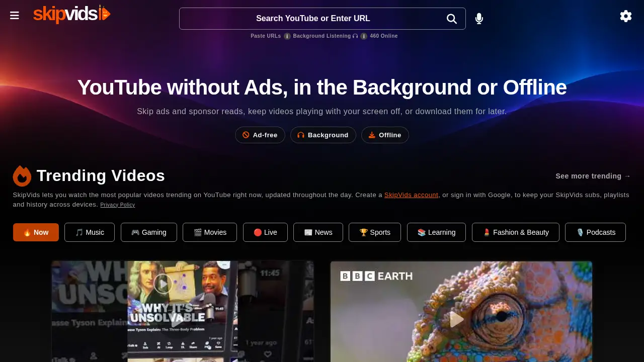Image resolution: width=644 pixels, height=362 pixels.
Task: Select the Sports category tab
Action: 375,232
